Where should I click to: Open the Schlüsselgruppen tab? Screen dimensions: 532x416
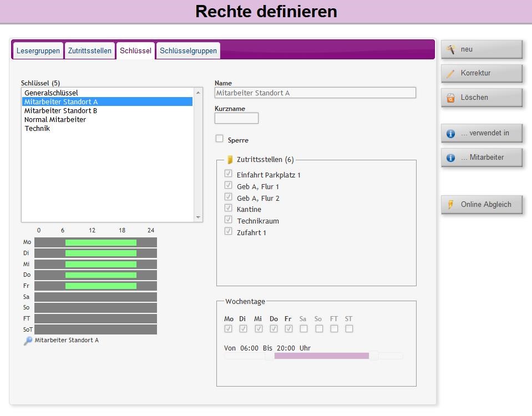tap(188, 50)
